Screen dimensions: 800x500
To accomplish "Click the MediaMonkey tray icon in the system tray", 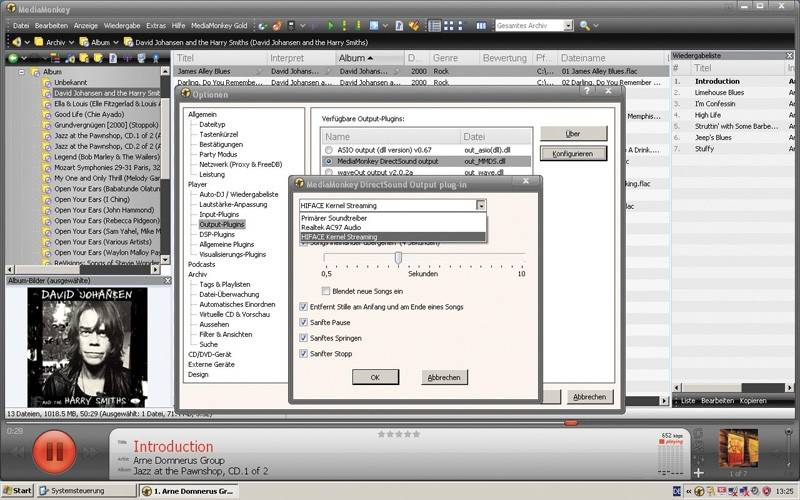I will (x=699, y=491).
